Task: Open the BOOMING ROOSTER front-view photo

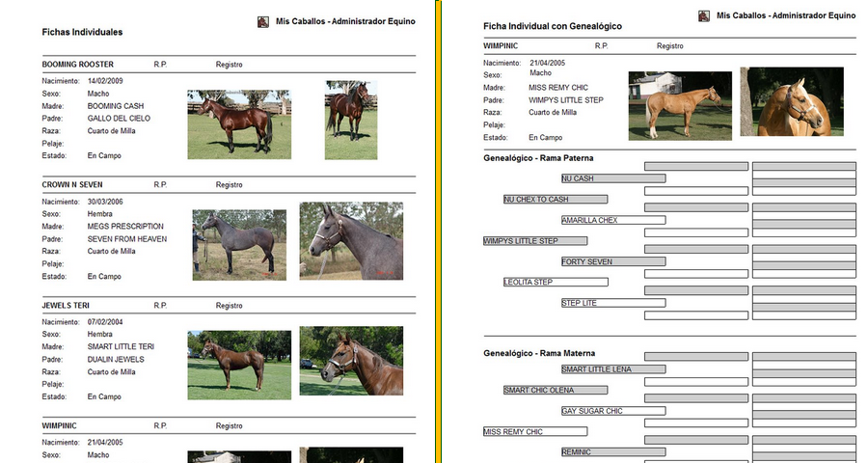Action: [351, 121]
